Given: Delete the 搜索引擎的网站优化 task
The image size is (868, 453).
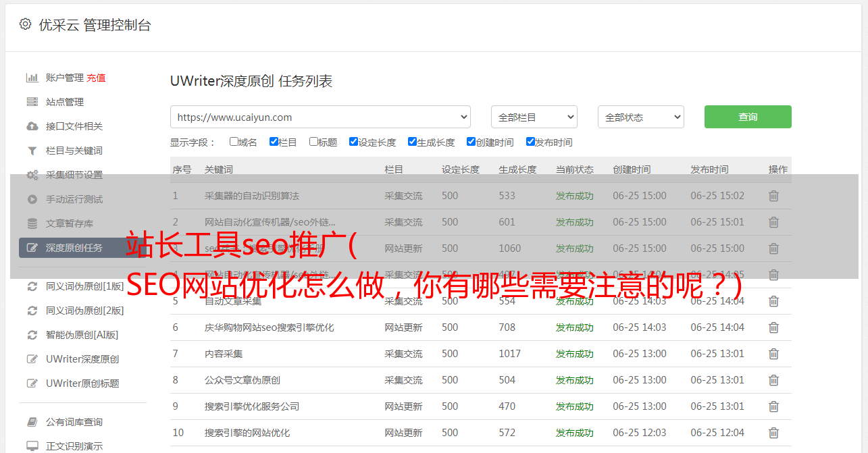Looking at the screenshot, I should pyautogui.click(x=773, y=433).
